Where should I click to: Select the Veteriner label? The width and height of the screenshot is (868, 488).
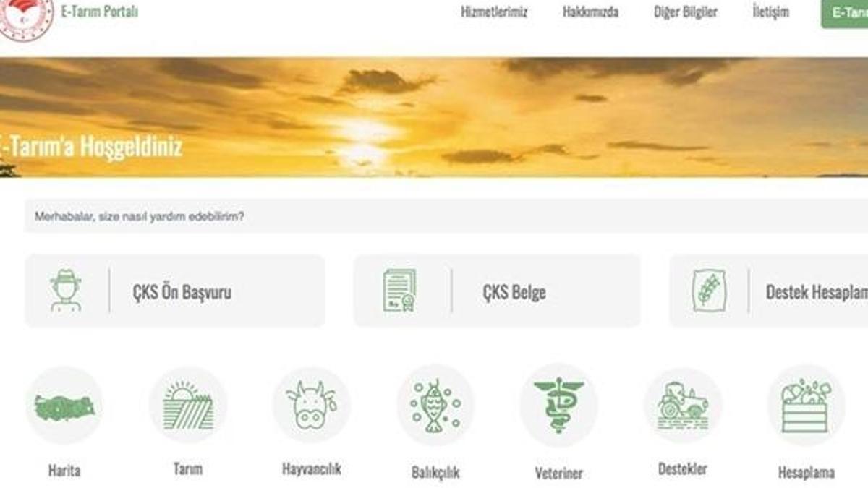coord(559,474)
